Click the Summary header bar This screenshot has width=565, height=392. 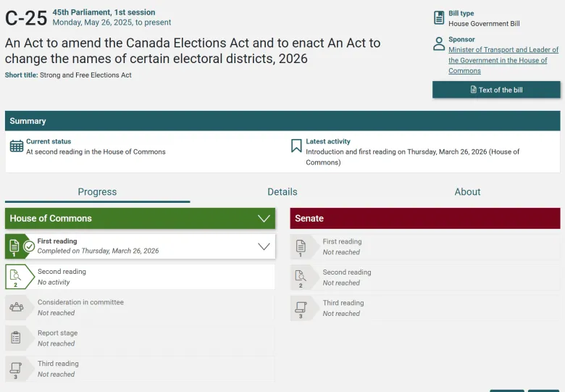(282, 121)
